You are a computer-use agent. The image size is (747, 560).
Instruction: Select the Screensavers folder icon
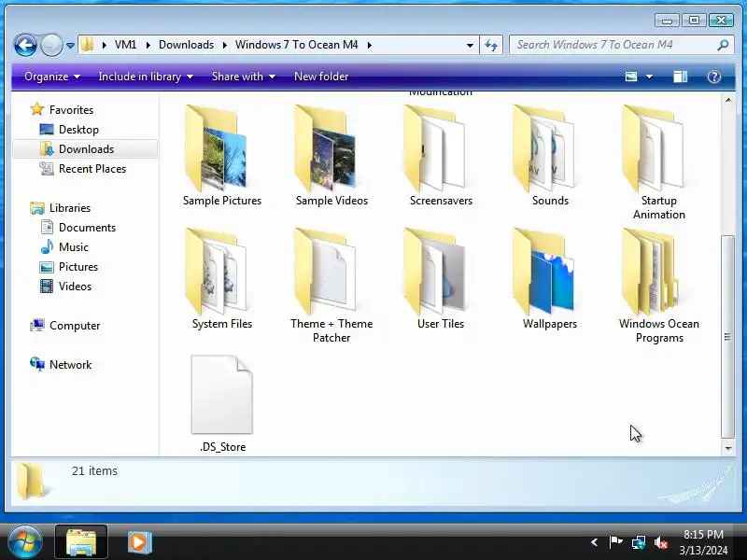point(435,148)
